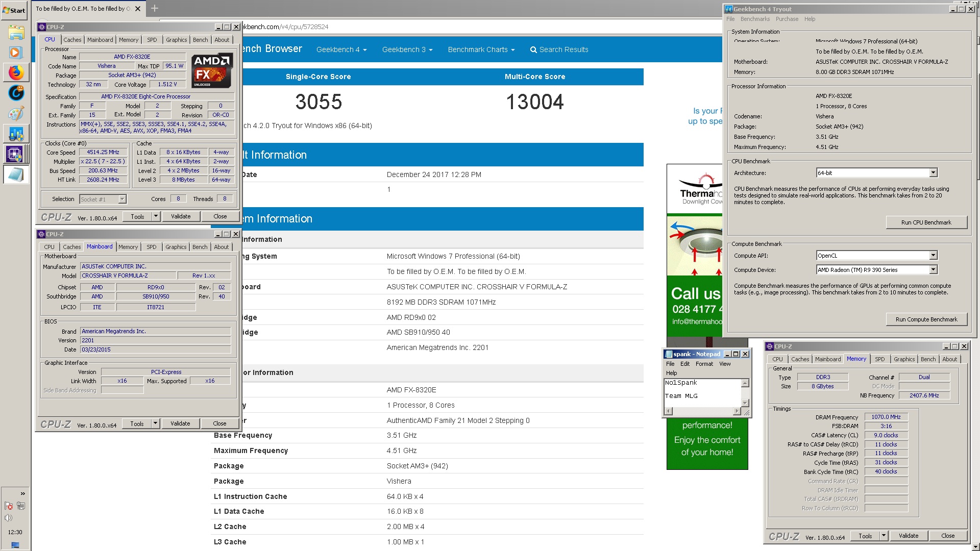Screen dimensions: 980x551
Task: Expand the Socket selection dropdown
Action: click(x=122, y=199)
